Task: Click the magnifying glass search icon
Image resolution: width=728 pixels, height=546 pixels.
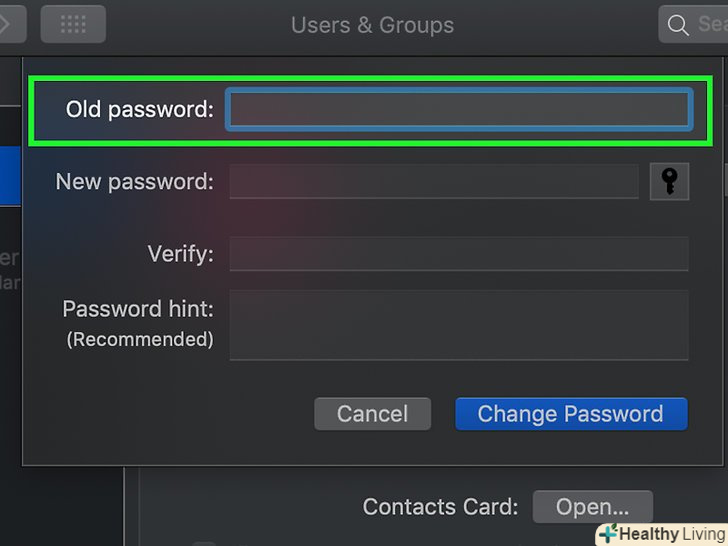Action: pos(678,25)
